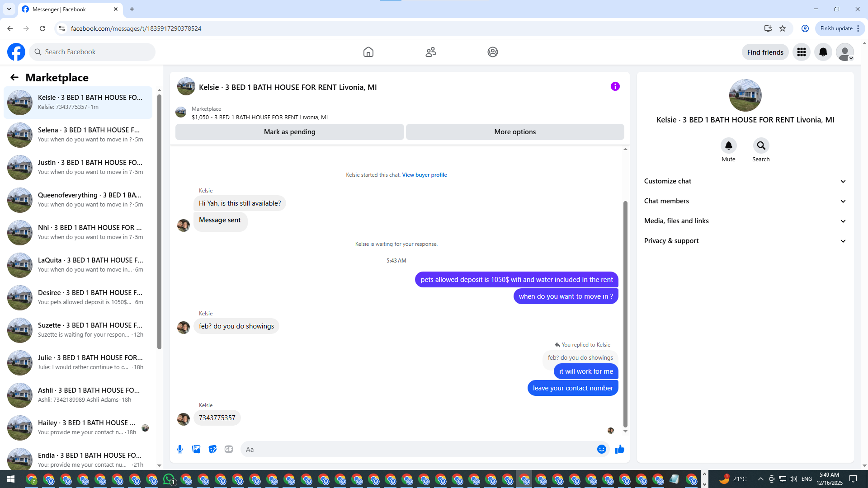Click the chat messages scrollbar
868x488 pixels.
(x=625, y=314)
